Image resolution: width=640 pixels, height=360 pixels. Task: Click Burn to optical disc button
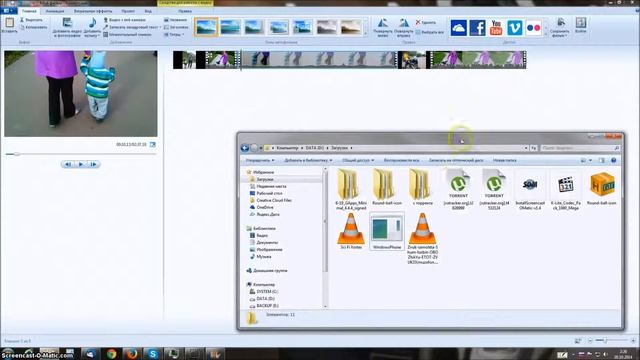tap(456, 160)
